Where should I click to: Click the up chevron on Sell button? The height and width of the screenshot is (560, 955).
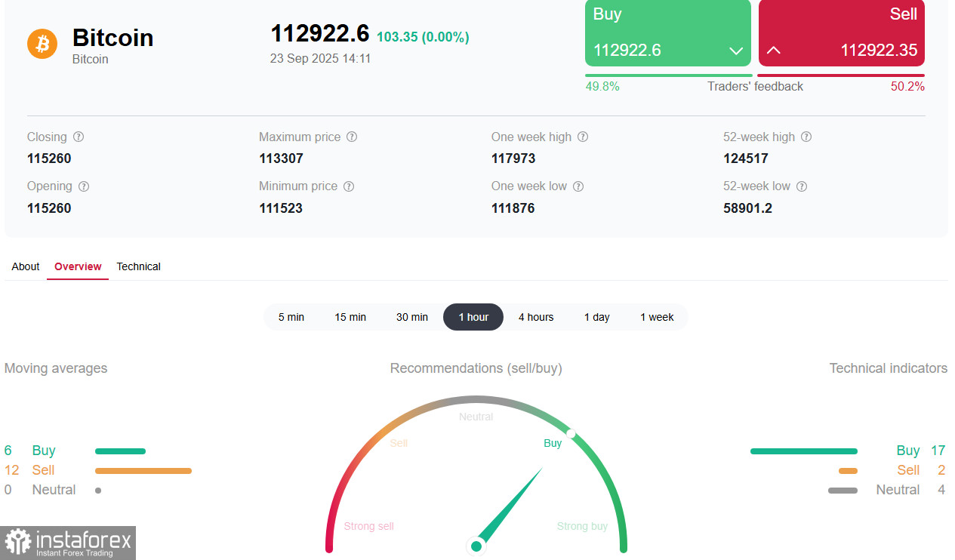point(774,51)
